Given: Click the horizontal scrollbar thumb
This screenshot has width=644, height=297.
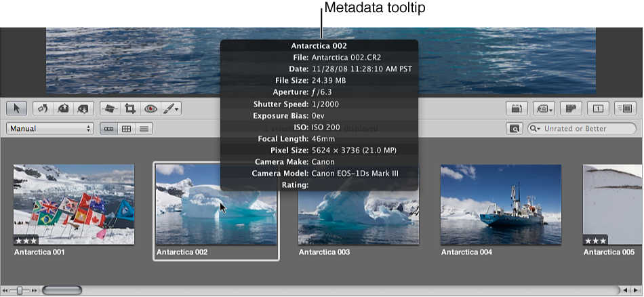Looking at the screenshot, I should [x=62, y=290].
